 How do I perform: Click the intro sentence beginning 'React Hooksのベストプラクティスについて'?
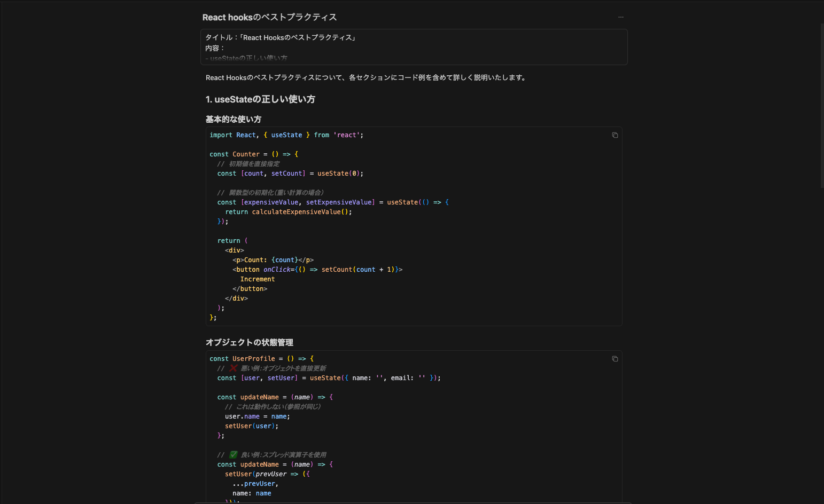(x=367, y=77)
